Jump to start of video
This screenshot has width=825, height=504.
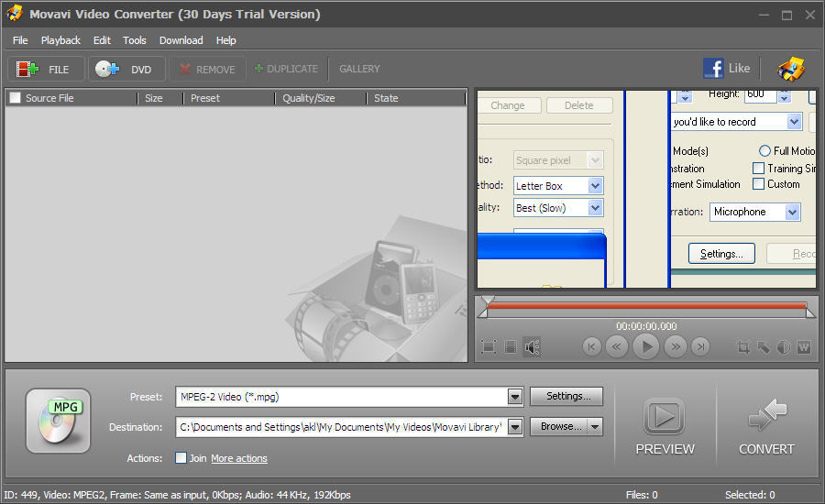tap(592, 346)
